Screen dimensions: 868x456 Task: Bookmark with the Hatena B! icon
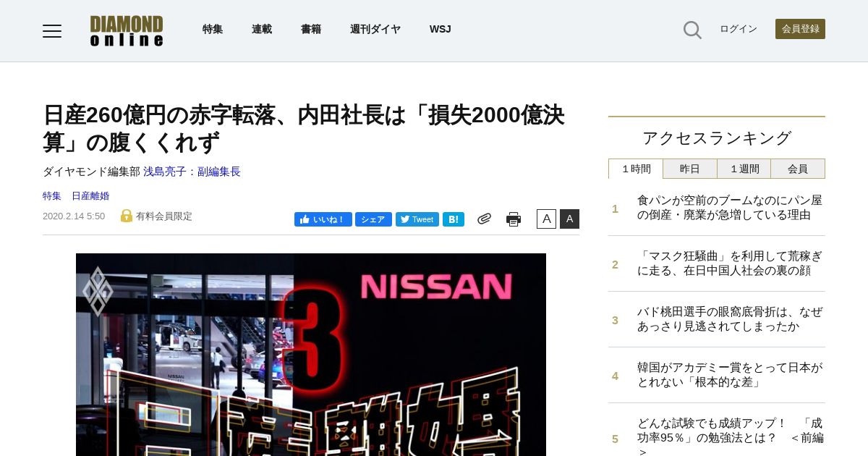coord(454,219)
